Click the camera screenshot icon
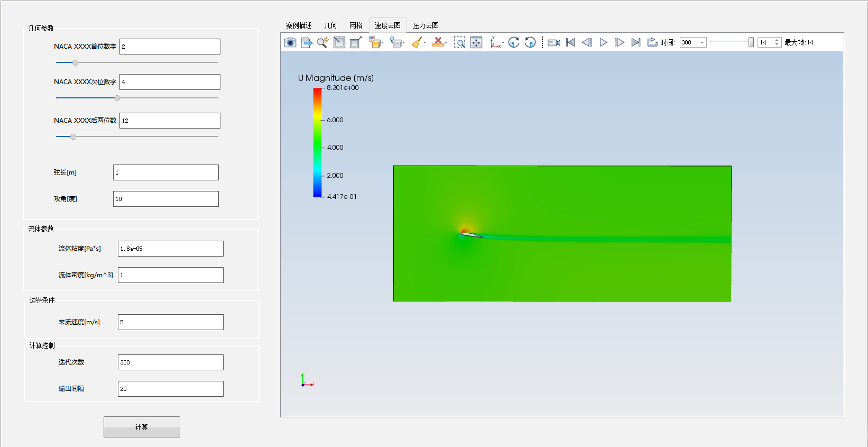The image size is (868, 447). 290,42
